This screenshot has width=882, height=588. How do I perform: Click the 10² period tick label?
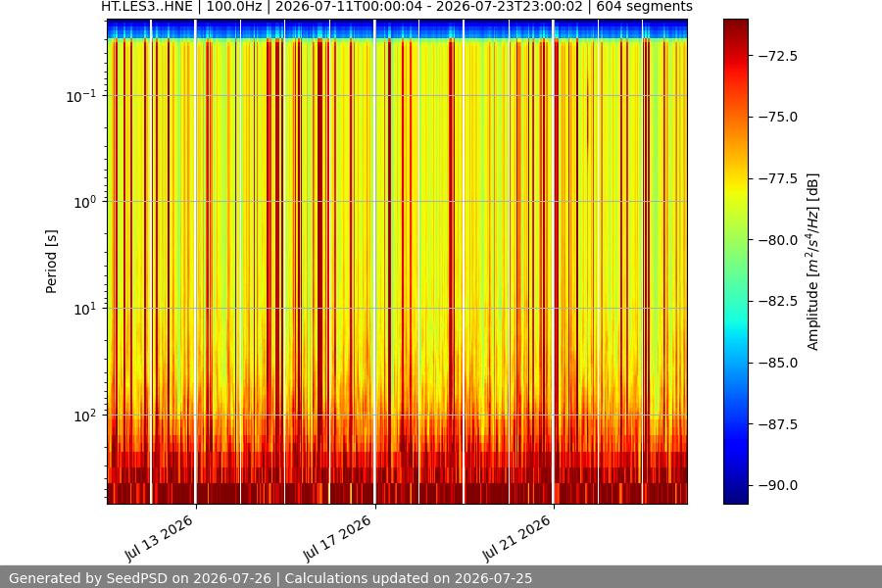click(85, 416)
